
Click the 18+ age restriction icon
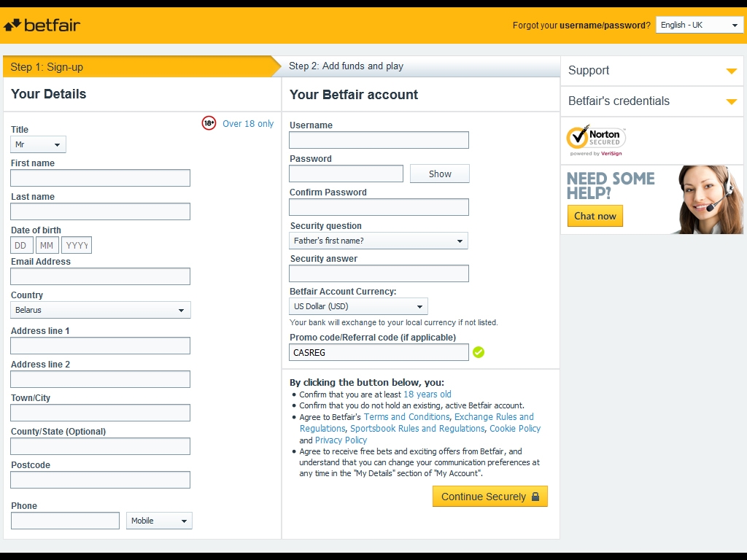(209, 123)
